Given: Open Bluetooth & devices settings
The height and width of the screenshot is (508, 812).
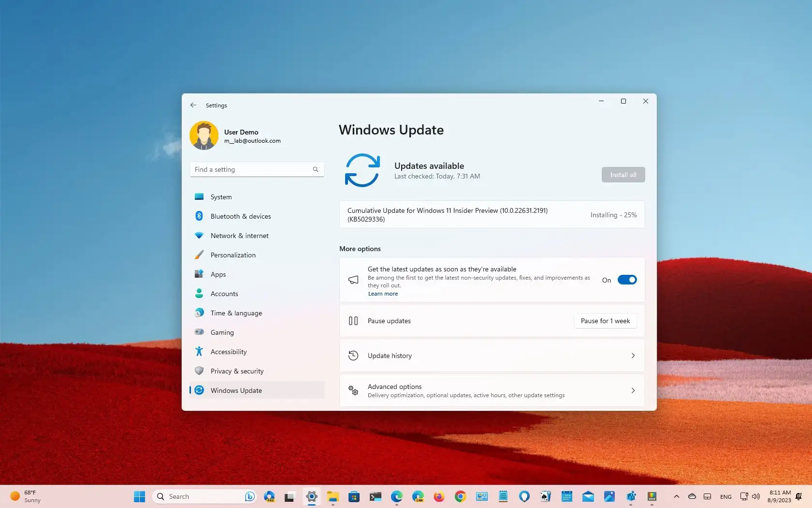Looking at the screenshot, I should click(240, 216).
